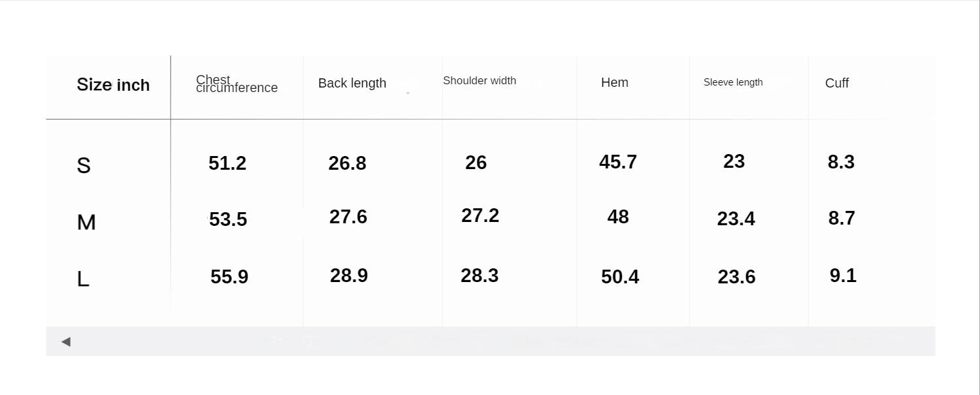Click the Back length column header
Image resolution: width=980 pixels, height=395 pixels.
[x=352, y=83]
